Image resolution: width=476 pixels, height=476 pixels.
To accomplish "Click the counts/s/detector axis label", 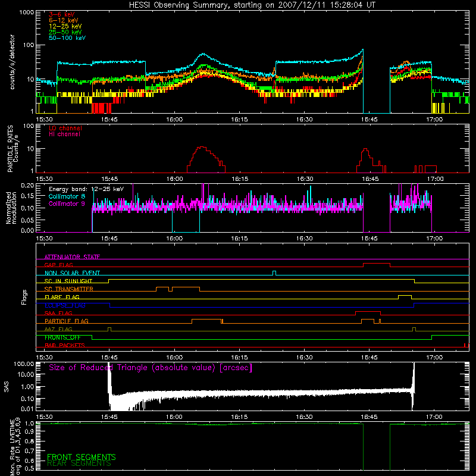I will [12, 62].
